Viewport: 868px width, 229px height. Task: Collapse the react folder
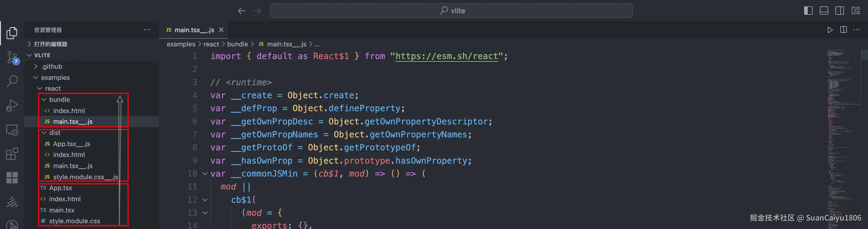92,89
